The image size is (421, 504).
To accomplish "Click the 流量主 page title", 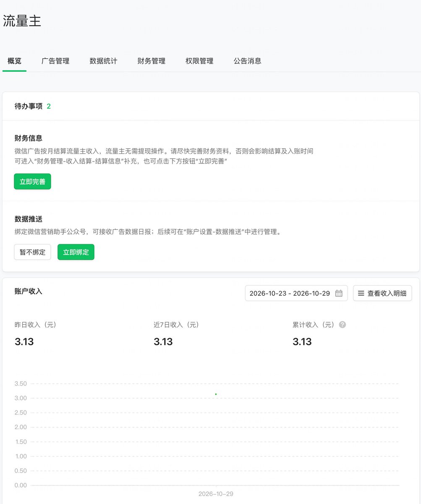I will click(22, 21).
